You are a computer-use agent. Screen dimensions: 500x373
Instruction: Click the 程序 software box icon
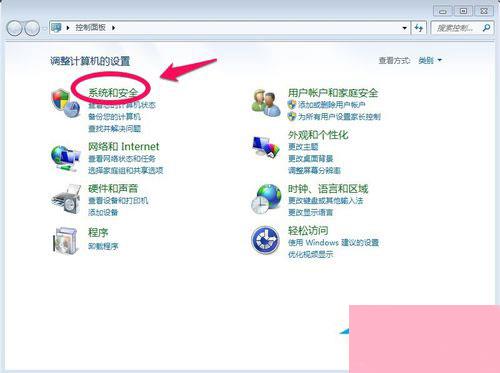tap(66, 241)
